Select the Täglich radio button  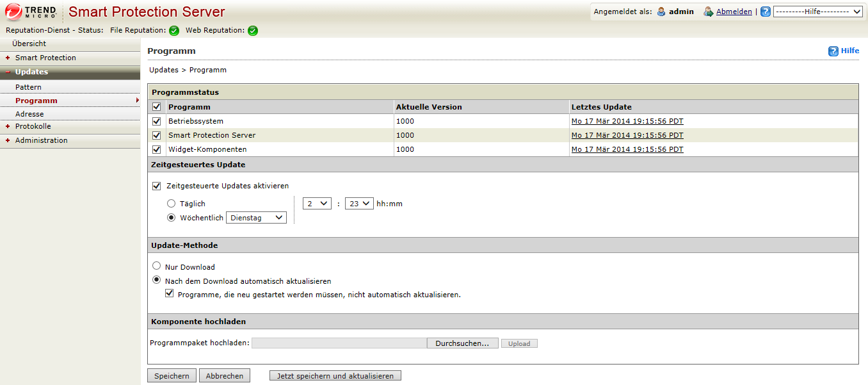click(x=171, y=203)
